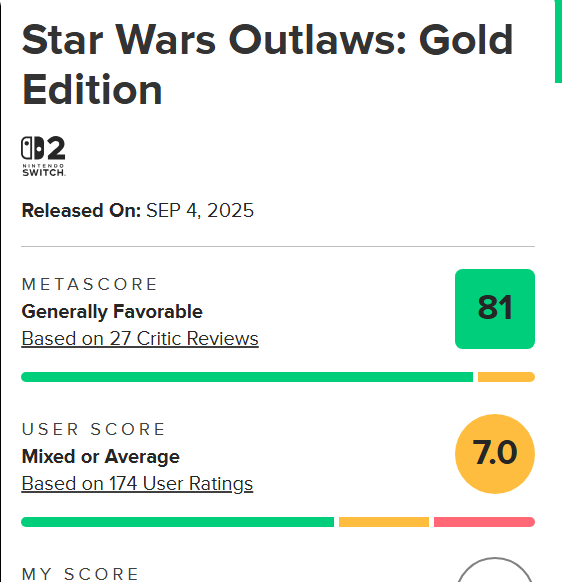Click the MY SCORE heading label
The image size is (562, 582).
tap(80, 574)
